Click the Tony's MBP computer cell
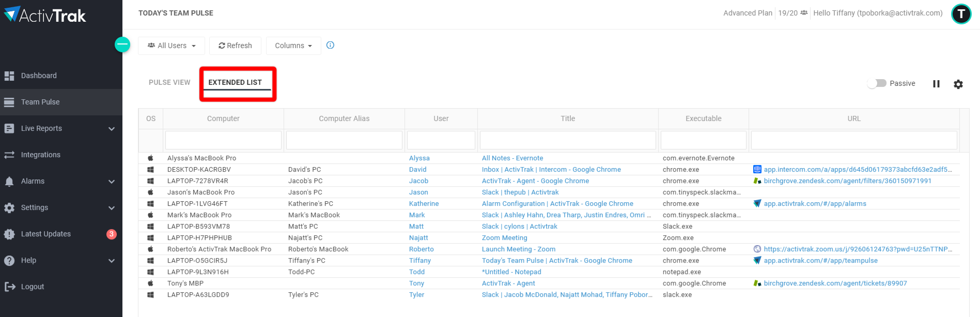This screenshot has width=980, height=317. [x=185, y=283]
